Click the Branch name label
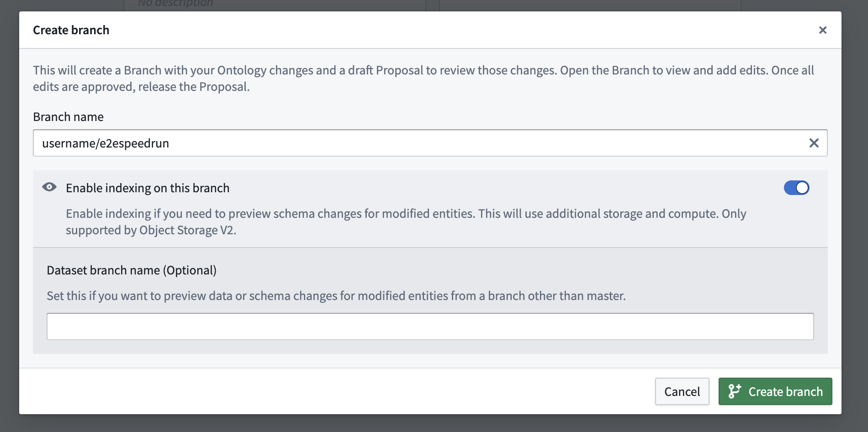Image resolution: width=868 pixels, height=432 pixels. (x=68, y=117)
